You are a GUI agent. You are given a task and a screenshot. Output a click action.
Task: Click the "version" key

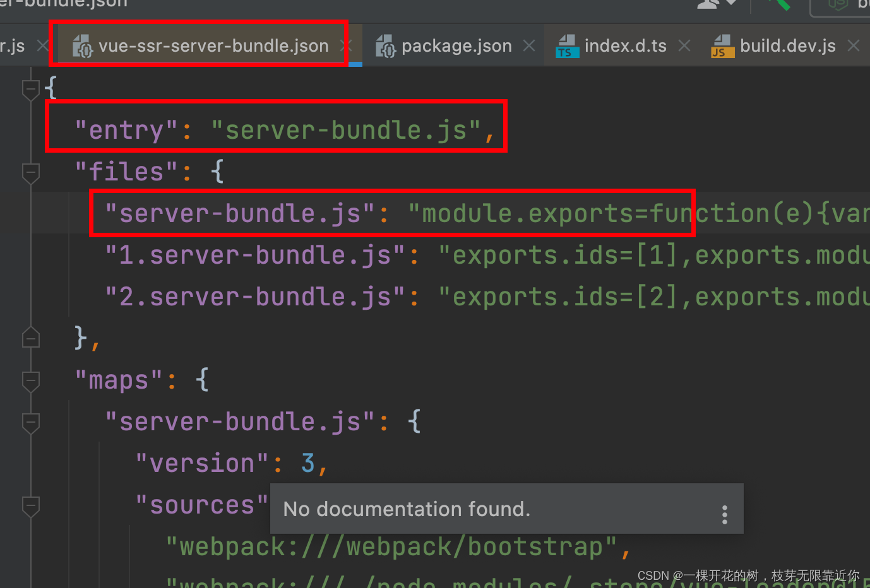[202, 463]
